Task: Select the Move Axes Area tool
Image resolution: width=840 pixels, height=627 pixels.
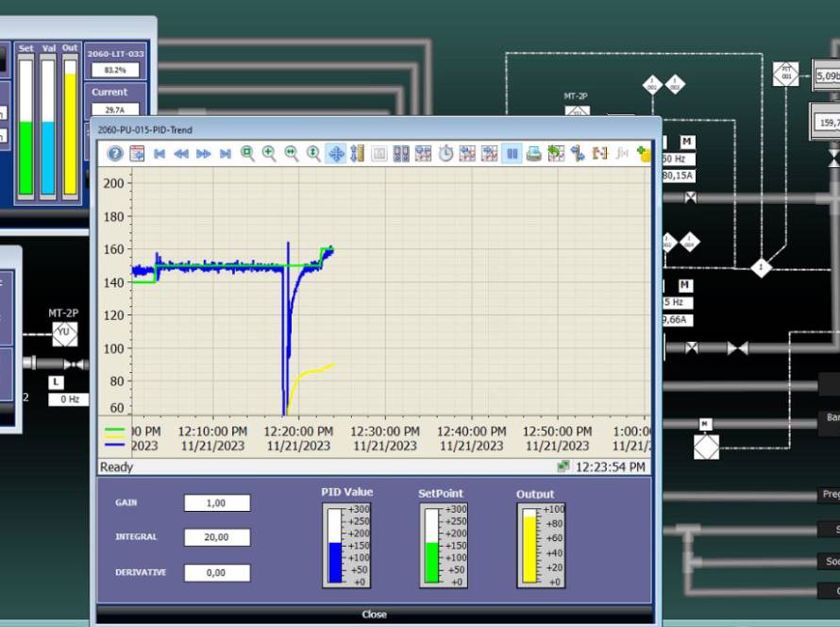Action: tap(358, 154)
